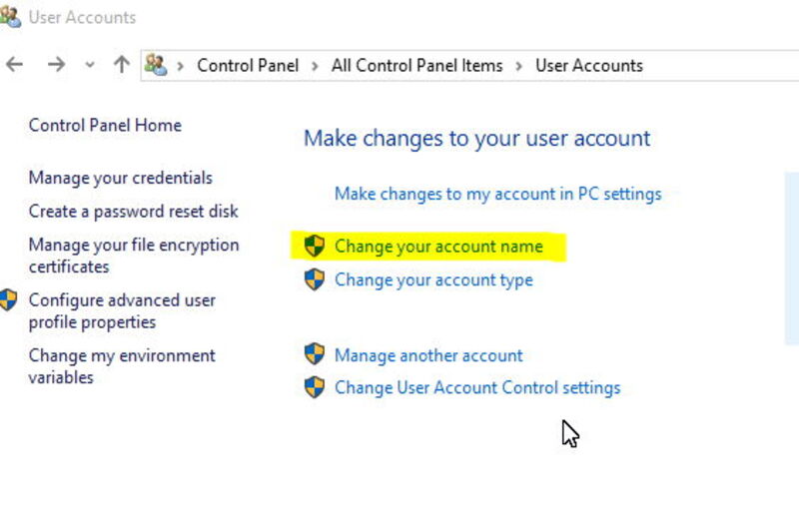Go to Control Panel Home

pos(105,126)
